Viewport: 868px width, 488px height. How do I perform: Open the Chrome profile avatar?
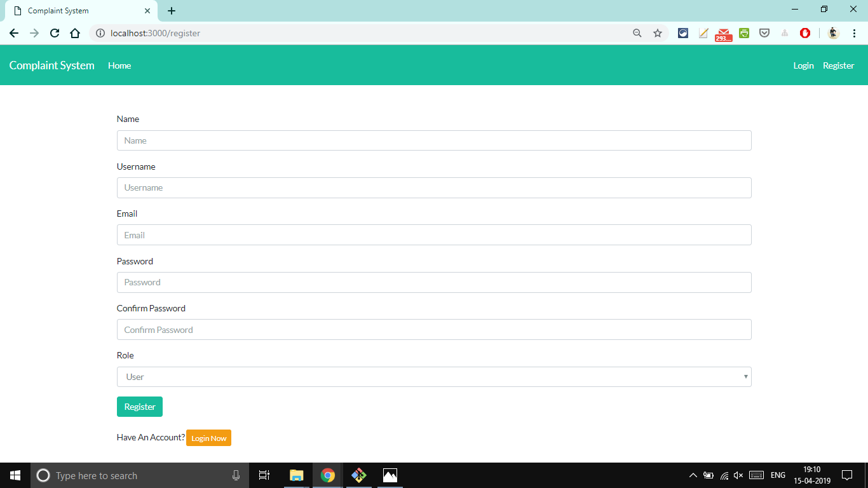(834, 33)
